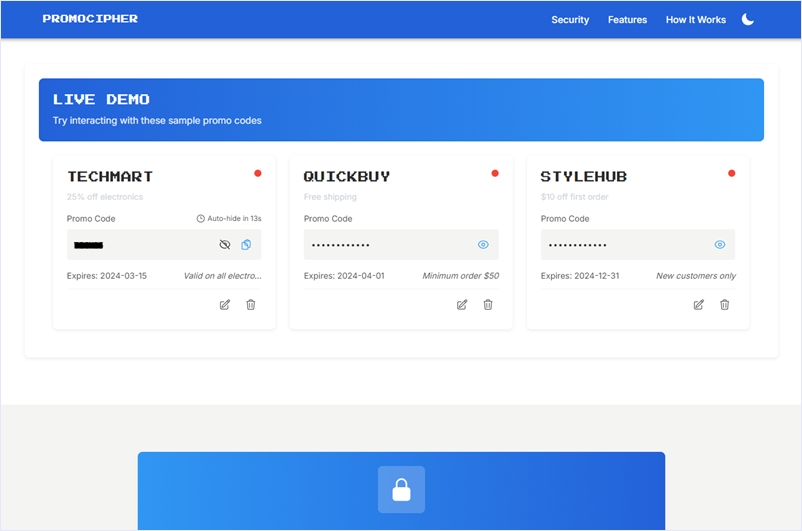Screen dimensions: 802x531
Task: Hide the TechMart promo code
Action: pos(224,245)
